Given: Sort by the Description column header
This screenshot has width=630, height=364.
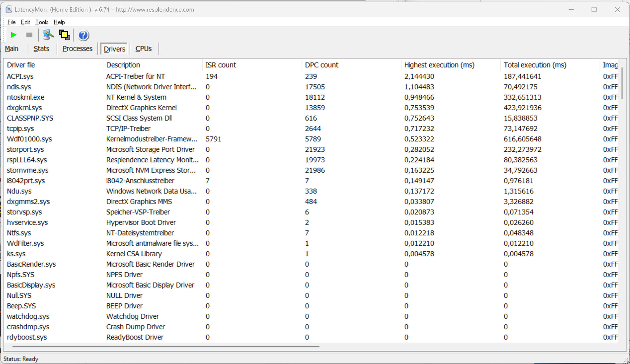Looking at the screenshot, I should pos(153,65).
